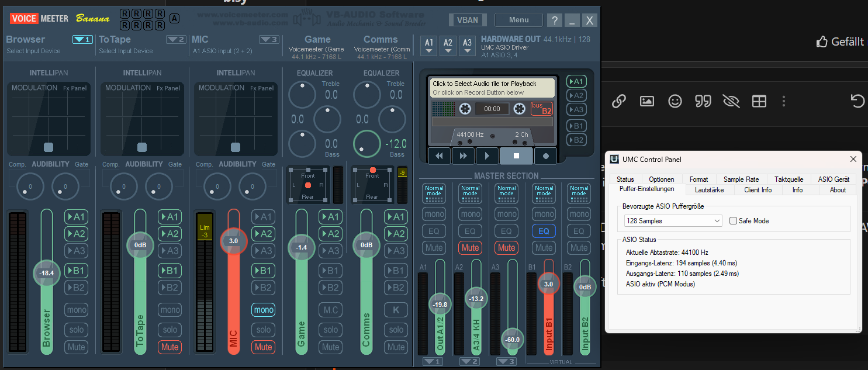Viewport: 868px width, 370px height.
Task: Rewind the cassette recorder
Action: tap(438, 156)
